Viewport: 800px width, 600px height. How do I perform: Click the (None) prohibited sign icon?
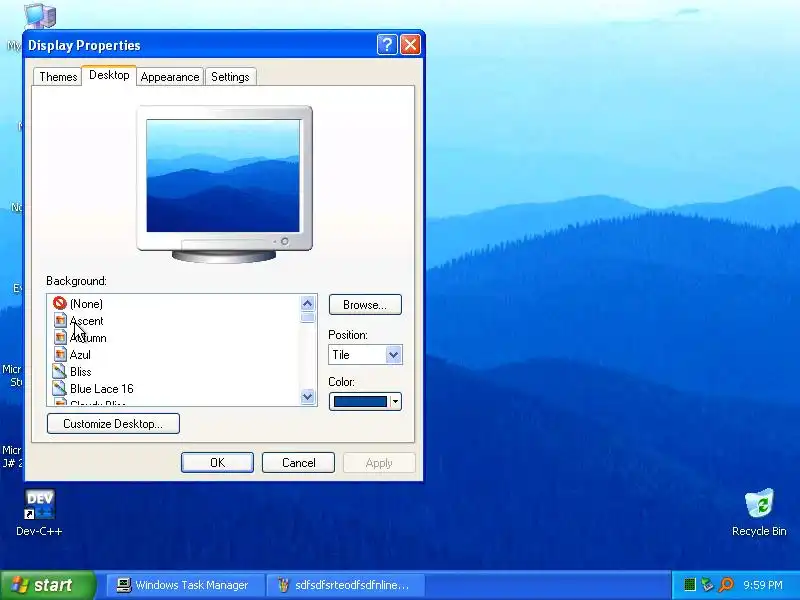[x=60, y=303]
